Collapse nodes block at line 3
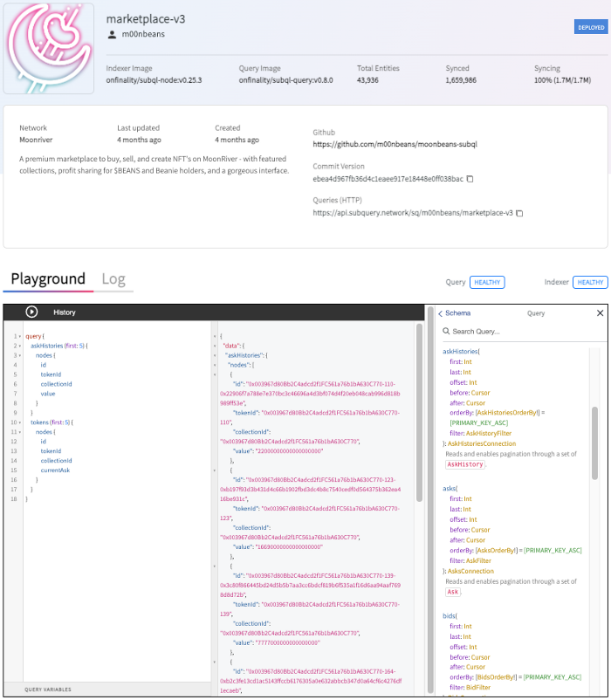 pyautogui.click(x=20, y=355)
